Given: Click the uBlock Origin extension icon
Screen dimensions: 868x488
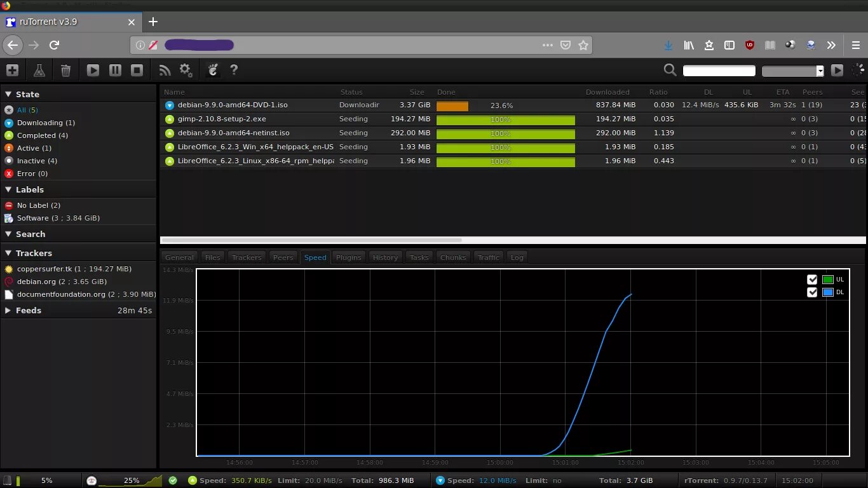Looking at the screenshot, I should [750, 45].
